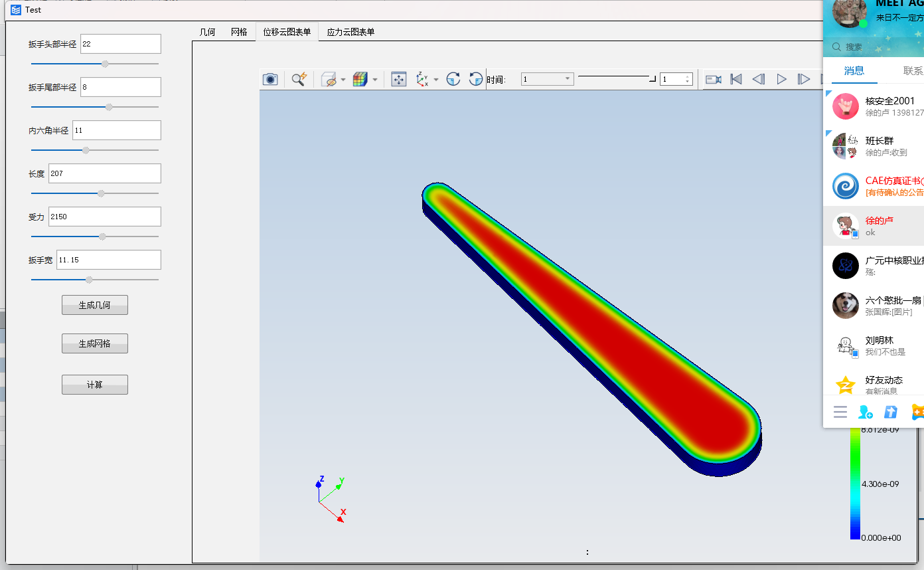This screenshot has height=570, width=924.
Task: Open the 核安全2001 chat
Action: pyautogui.click(x=874, y=106)
